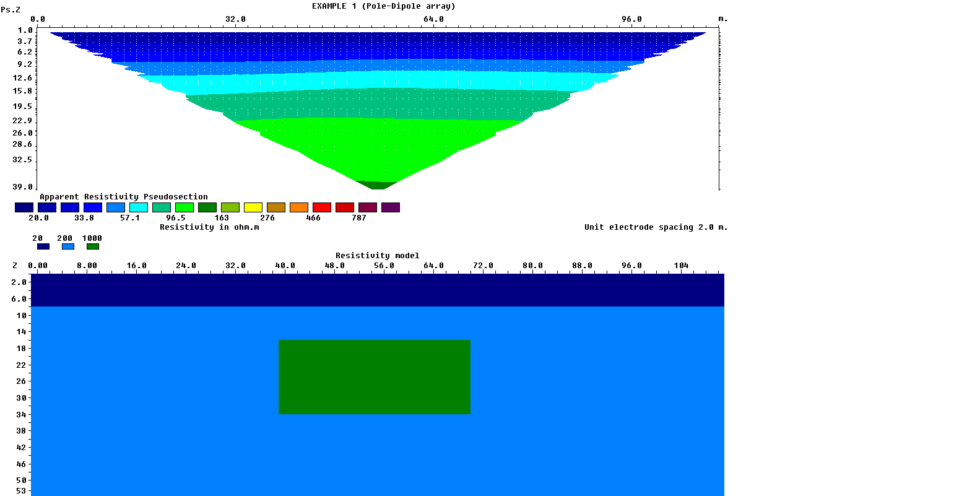Image resolution: width=980 pixels, height=496 pixels.
Task: Click the 'Z' label beside the model axis
Action: (x=15, y=266)
